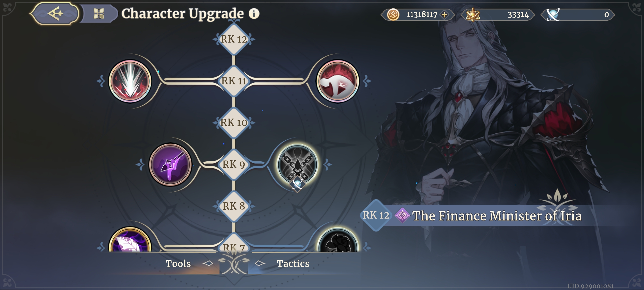Open the RK 11 rank node

point(234,81)
